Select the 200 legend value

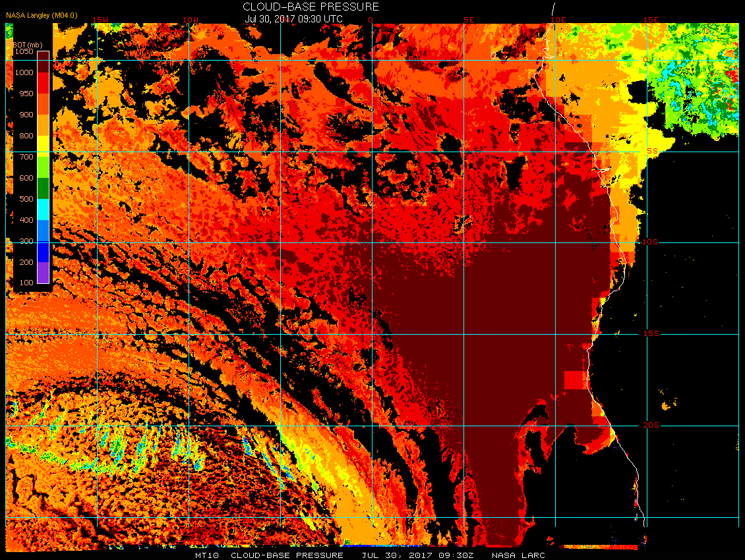26,262
